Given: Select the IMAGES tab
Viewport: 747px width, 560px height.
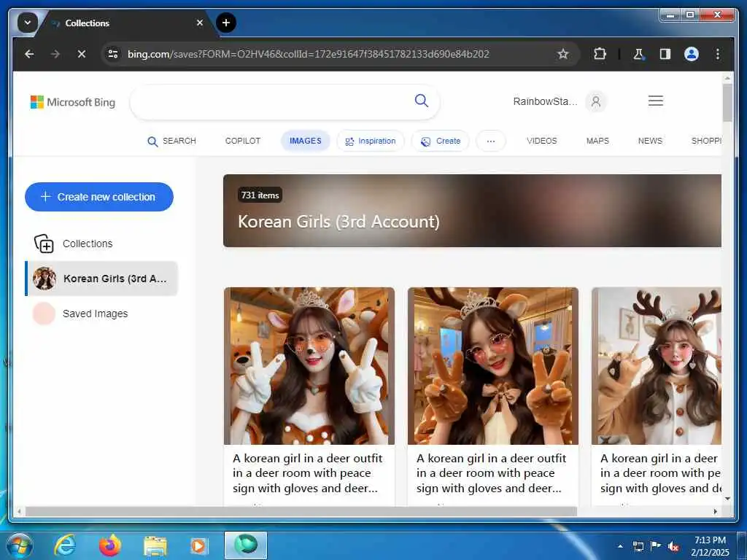Looking at the screenshot, I should [x=306, y=141].
